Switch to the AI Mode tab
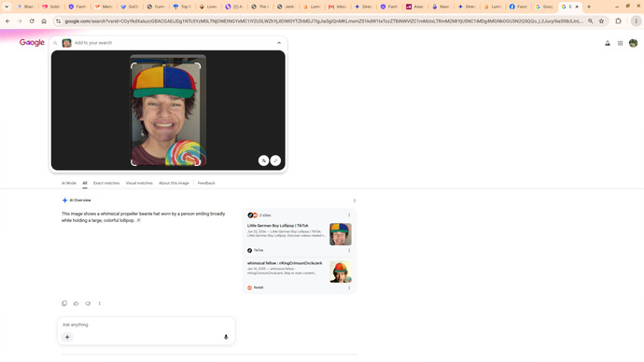 (x=69, y=183)
